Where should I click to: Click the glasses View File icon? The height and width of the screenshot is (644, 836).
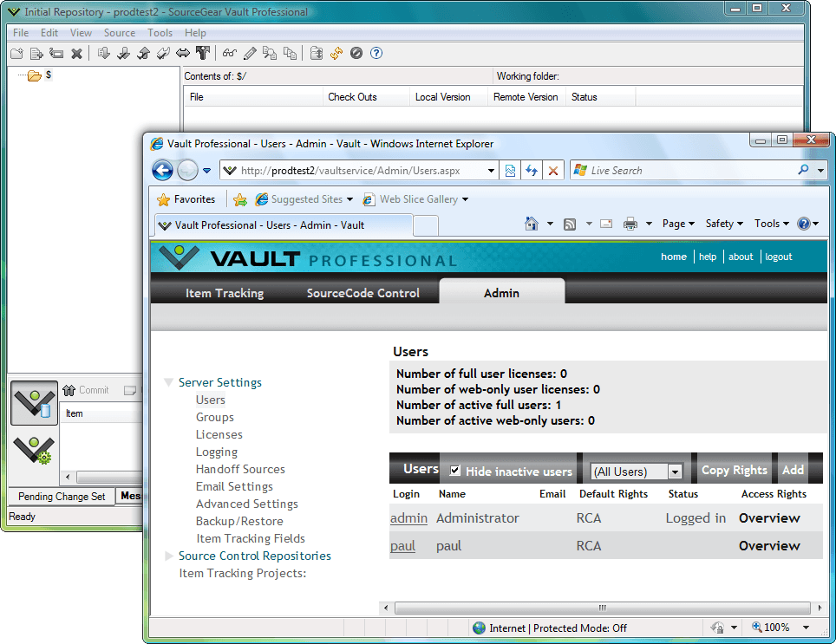click(x=230, y=53)
